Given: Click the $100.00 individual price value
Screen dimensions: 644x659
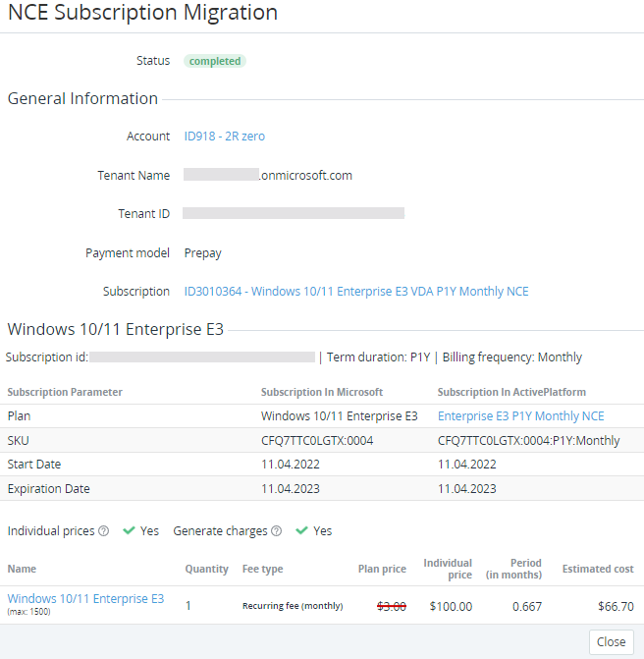Looking at the screenshot, I should [x=451, y=607].
